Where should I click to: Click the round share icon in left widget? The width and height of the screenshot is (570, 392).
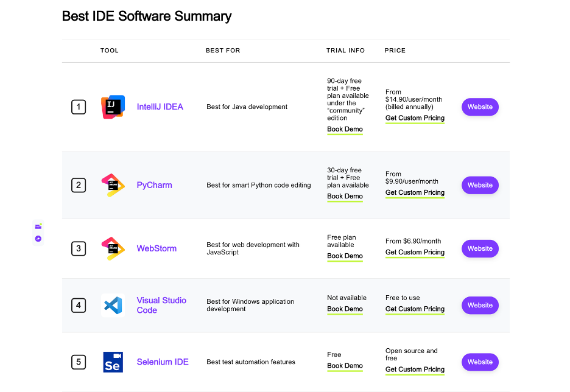pyautogui.click(x=38, y=239)
